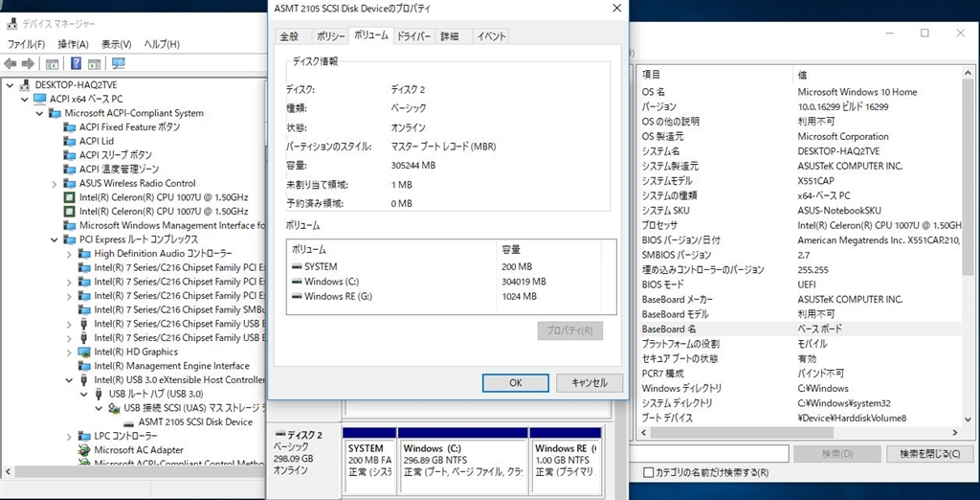
Task: Click the キャンセル button
Action: point(590,383)
